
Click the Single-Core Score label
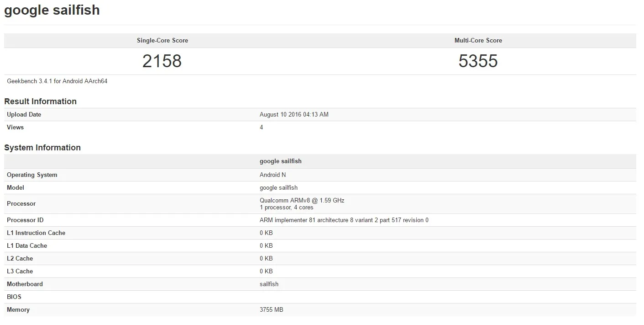coord(162,41)
